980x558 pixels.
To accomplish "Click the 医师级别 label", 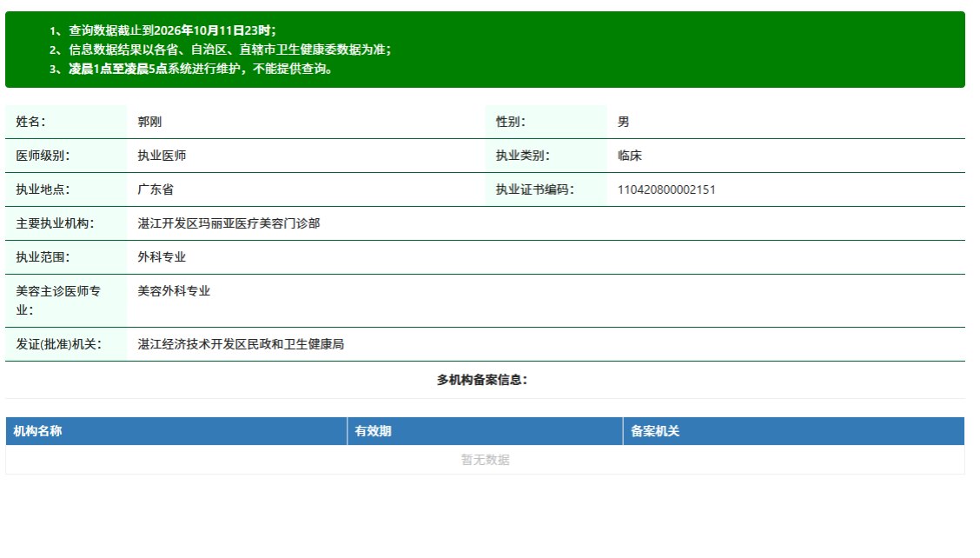I will [43, 156].
